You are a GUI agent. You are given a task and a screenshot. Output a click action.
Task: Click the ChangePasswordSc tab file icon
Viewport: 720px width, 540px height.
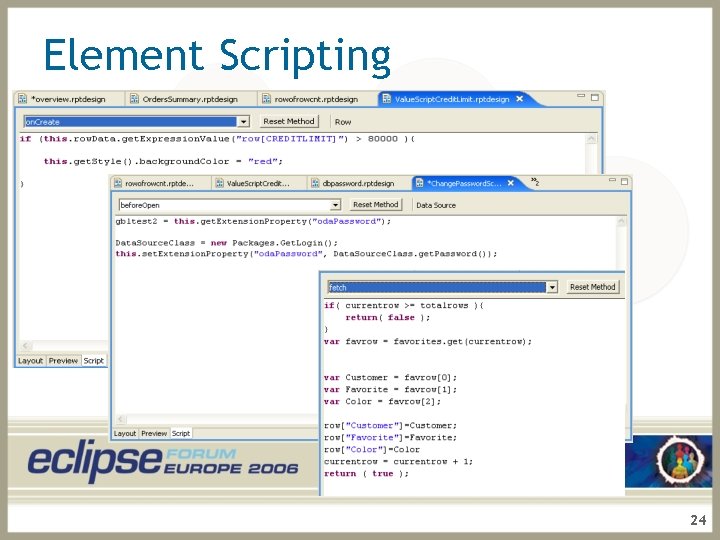(x=419, y=183)
